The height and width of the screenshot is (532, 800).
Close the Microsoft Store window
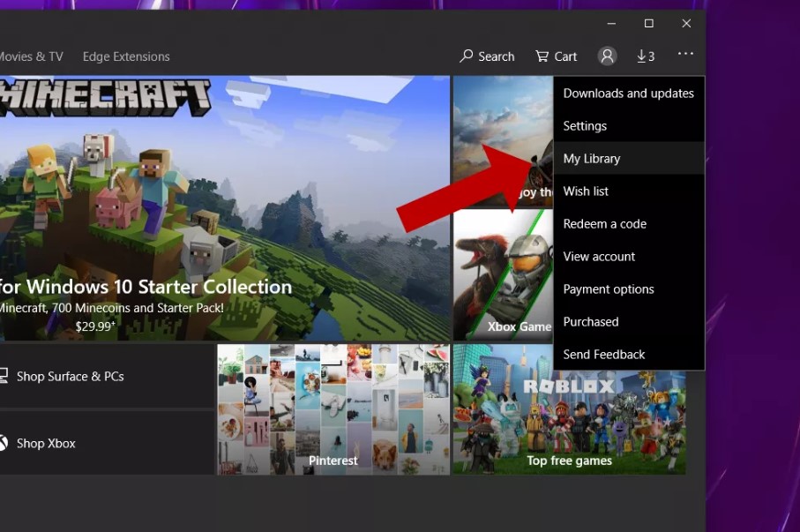coord(687,24)
